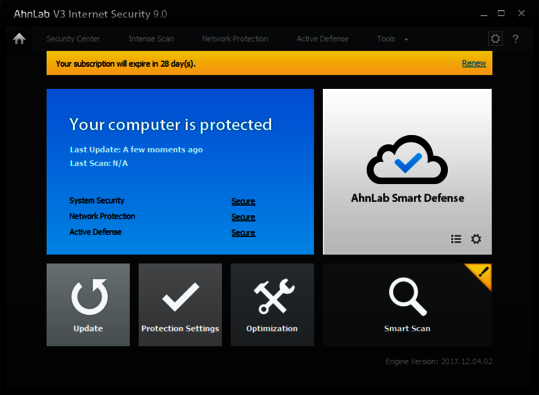Screen dimensions: 539x395
Task: Maximize the AhnLab window
Action: [x=501, y=13]
